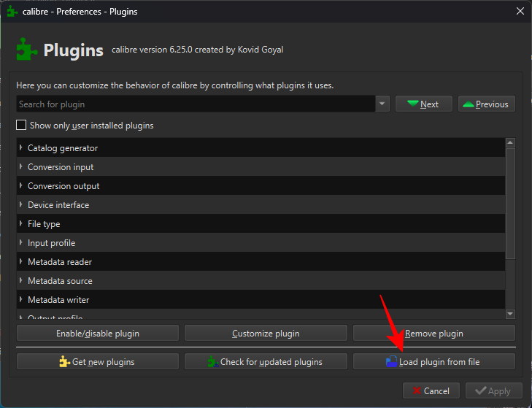Select the Device interface row
This screenshot has height=408, width=532.
click(x=58, y=205)
